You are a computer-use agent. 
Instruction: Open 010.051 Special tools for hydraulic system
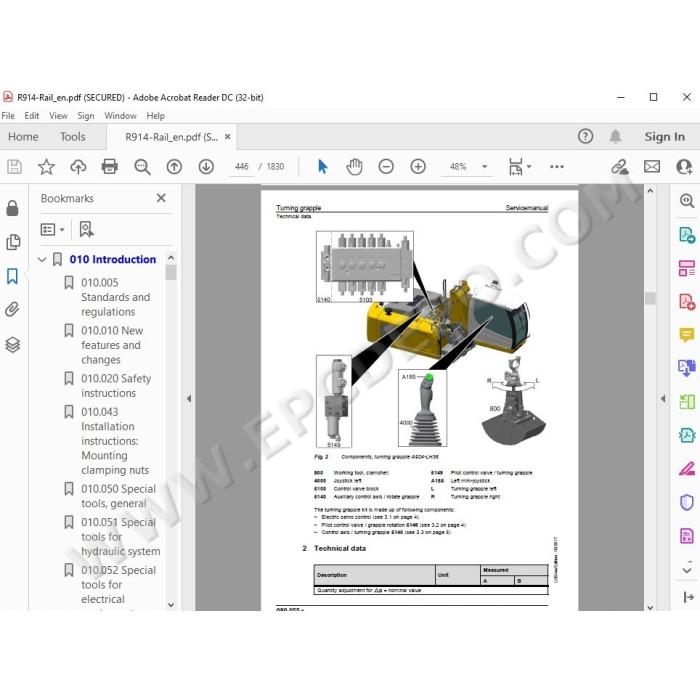tap(120, 537)
